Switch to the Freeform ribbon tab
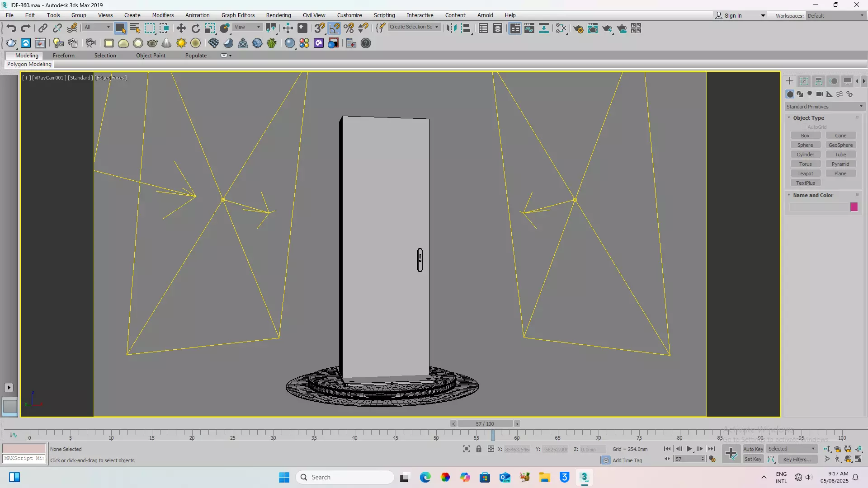868x488 pixels. coord(63,56)
